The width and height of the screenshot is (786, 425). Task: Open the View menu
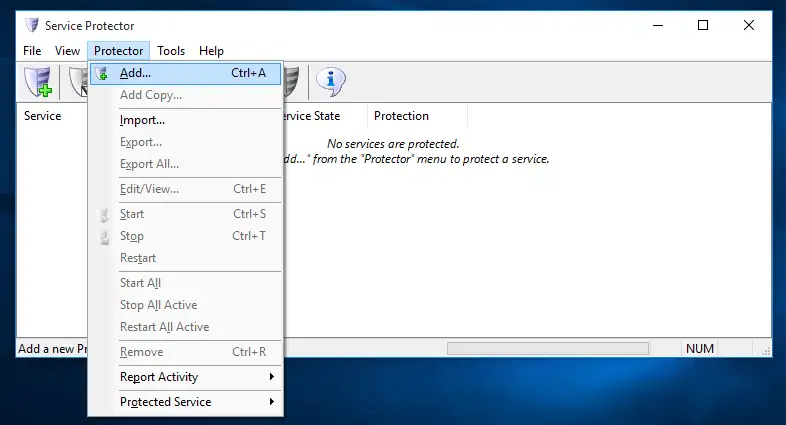click(67, 51)
